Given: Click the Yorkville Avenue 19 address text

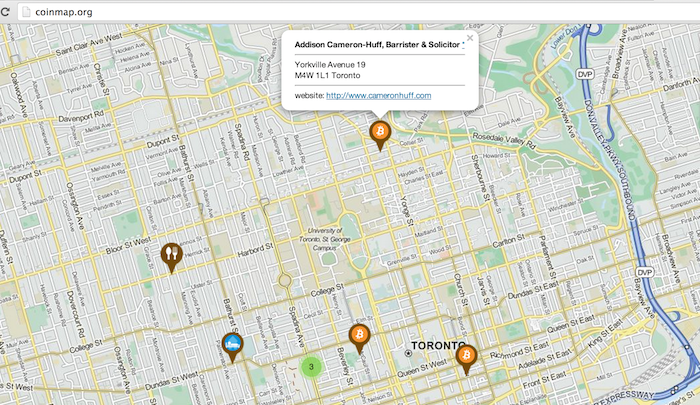Looking at the screenshot, I should pyautogui.click(x=330, y=65).
